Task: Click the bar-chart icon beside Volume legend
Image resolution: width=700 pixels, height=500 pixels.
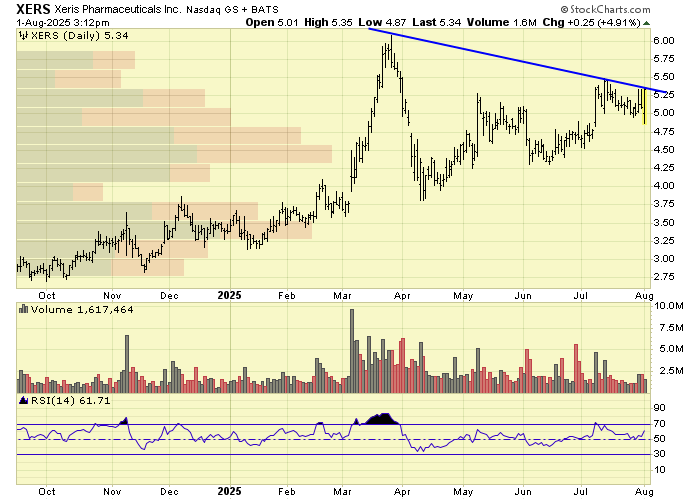Action: (x=24, y=309)
